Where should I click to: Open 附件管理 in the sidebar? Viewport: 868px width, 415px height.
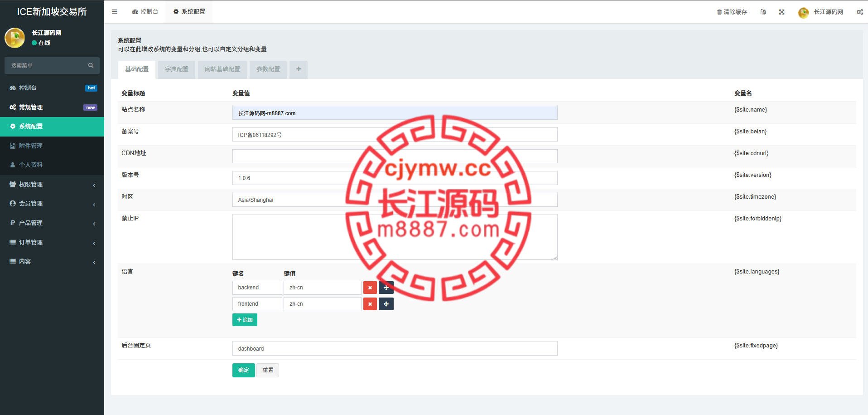point(52,146)
